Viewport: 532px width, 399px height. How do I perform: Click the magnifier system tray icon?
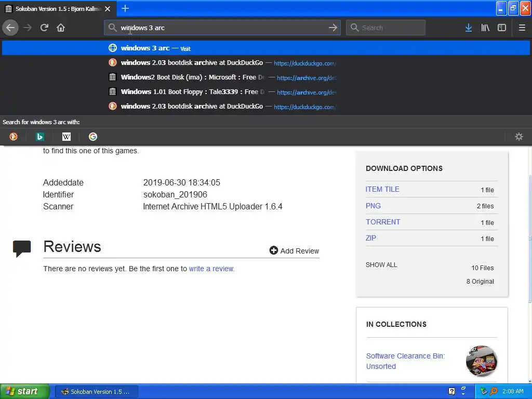coord(494,392)
